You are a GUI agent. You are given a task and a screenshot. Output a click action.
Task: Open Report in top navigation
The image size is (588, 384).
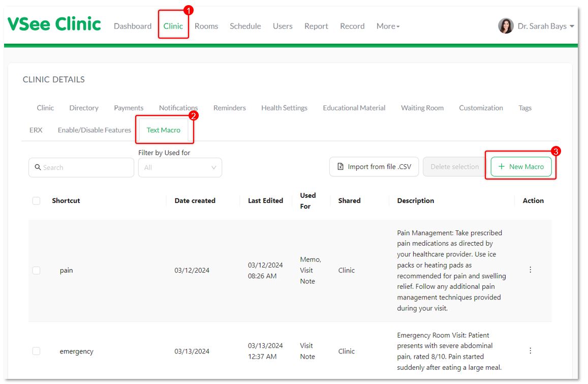pyautogui.click(x=316, y=26)
